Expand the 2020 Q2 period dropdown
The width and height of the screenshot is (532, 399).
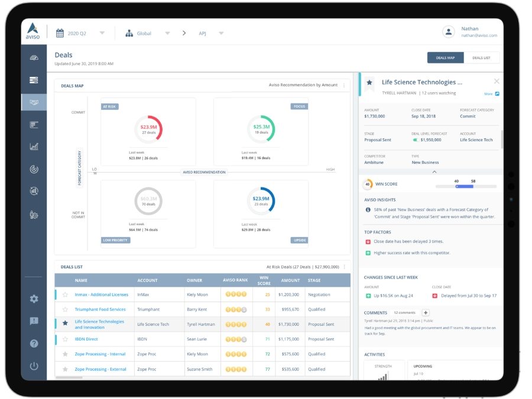coord(102,33)
